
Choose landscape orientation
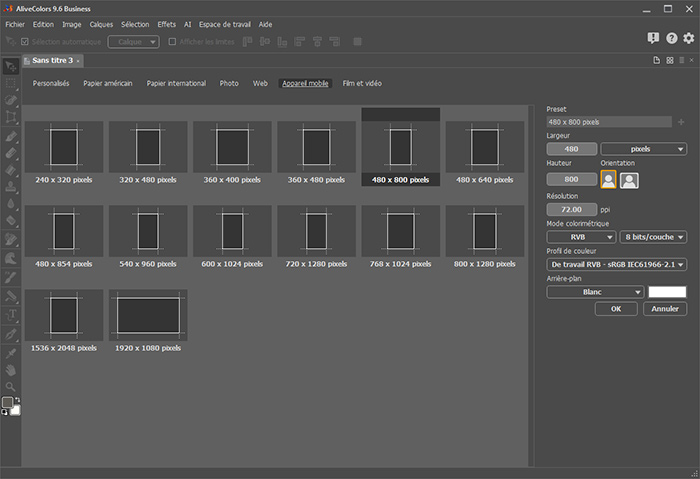[x=629, y=180]
